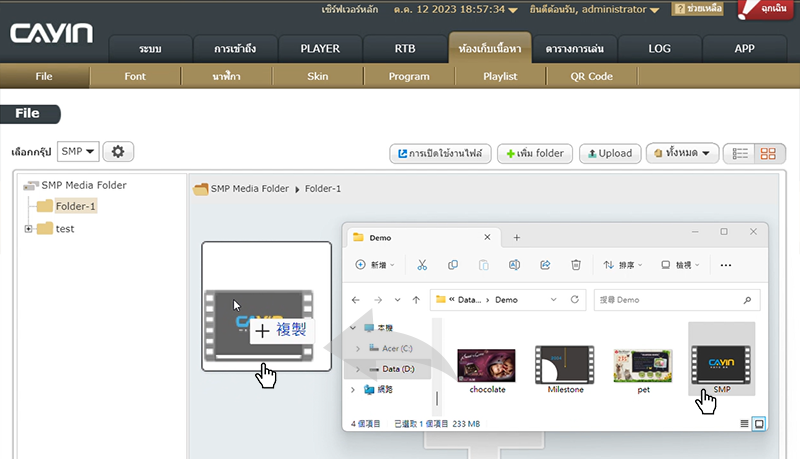Image resolution: width=800 pixels, height=459 pixels.
Task: Refresh the Demo folder in Explorer
Action: (x=574, y=299)
